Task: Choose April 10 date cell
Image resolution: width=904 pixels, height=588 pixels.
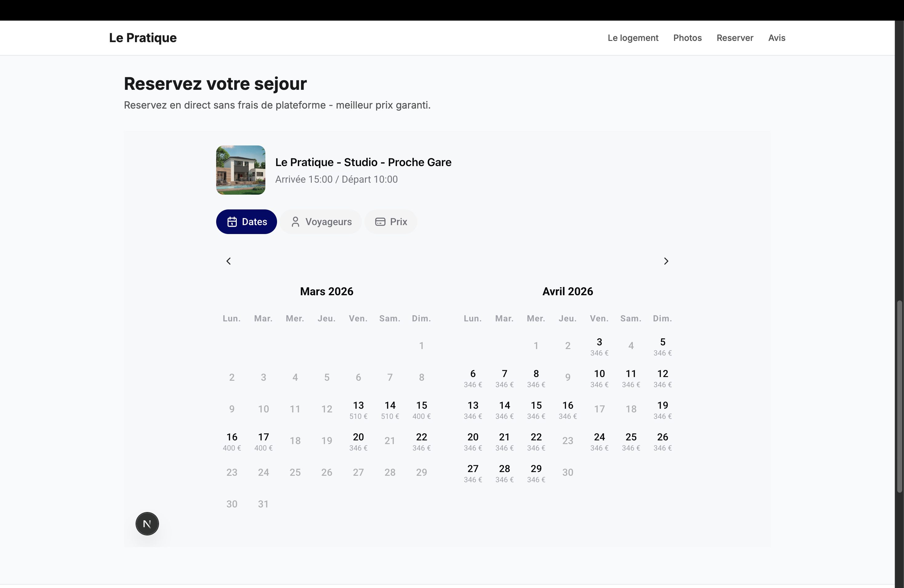Action: pos(599,378)
